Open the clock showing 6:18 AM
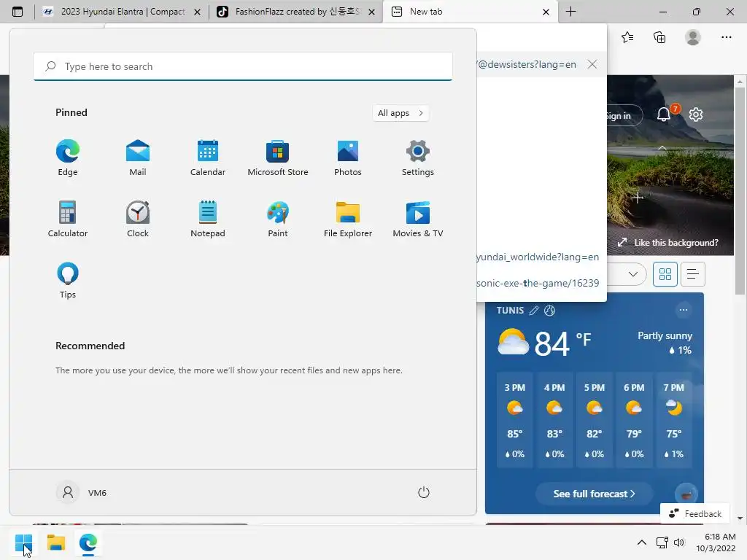Screen dimensions: 747x560 tap(716, 542)
